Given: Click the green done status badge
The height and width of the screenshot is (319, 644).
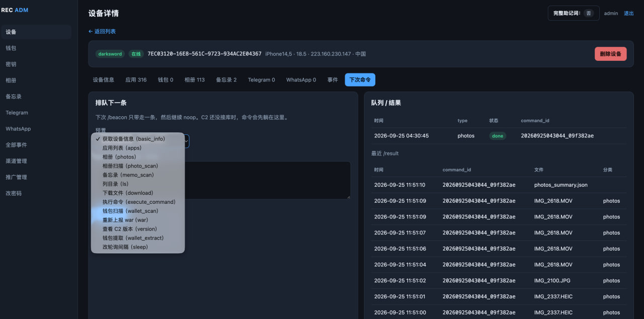Looking at the screenshot, I should [498, 136].
